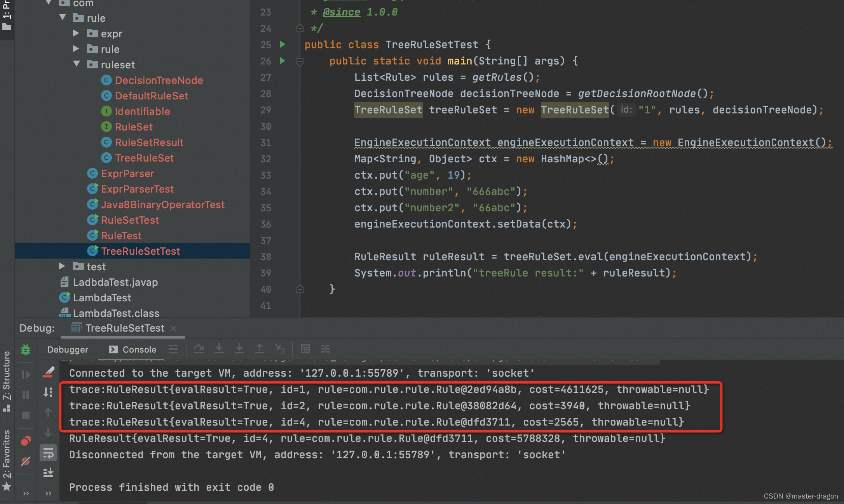
Task: Open ExprParserTest class
Action: 137,189
